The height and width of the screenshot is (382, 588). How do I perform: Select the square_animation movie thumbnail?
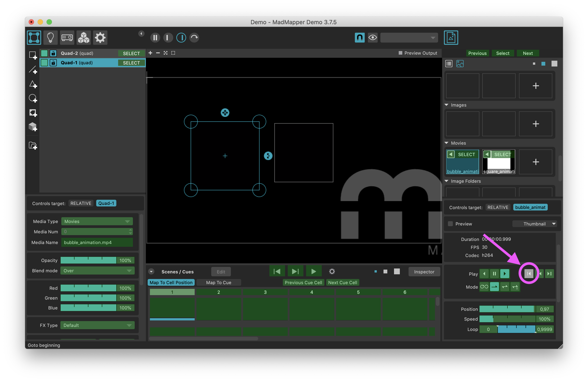click(499, 162)
